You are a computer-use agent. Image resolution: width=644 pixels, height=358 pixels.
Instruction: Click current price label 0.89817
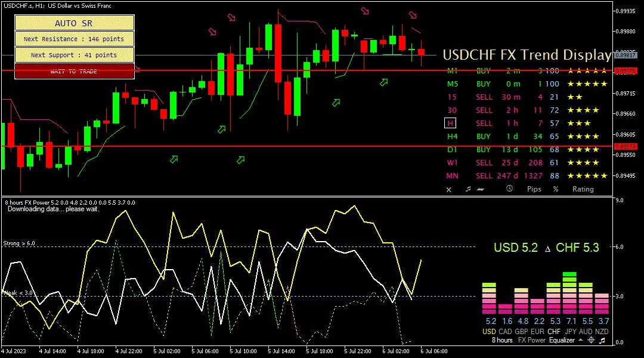click(626, 55)
